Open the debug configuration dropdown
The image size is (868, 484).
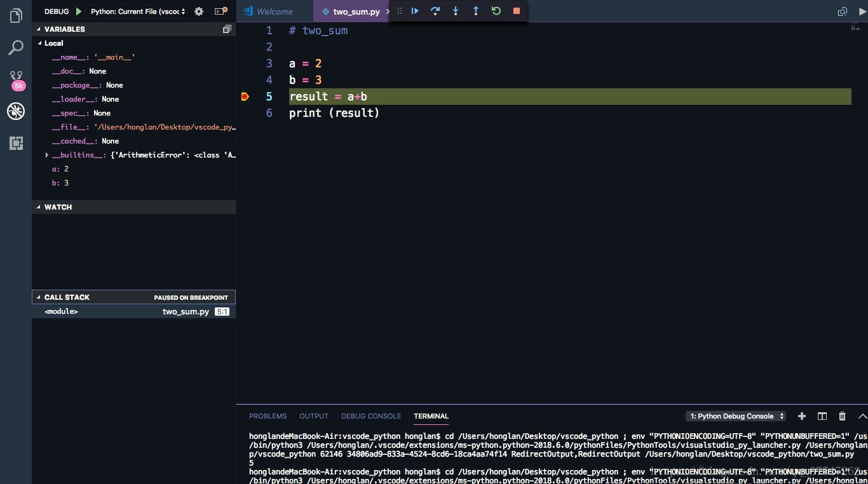click(x=138, y=11)
